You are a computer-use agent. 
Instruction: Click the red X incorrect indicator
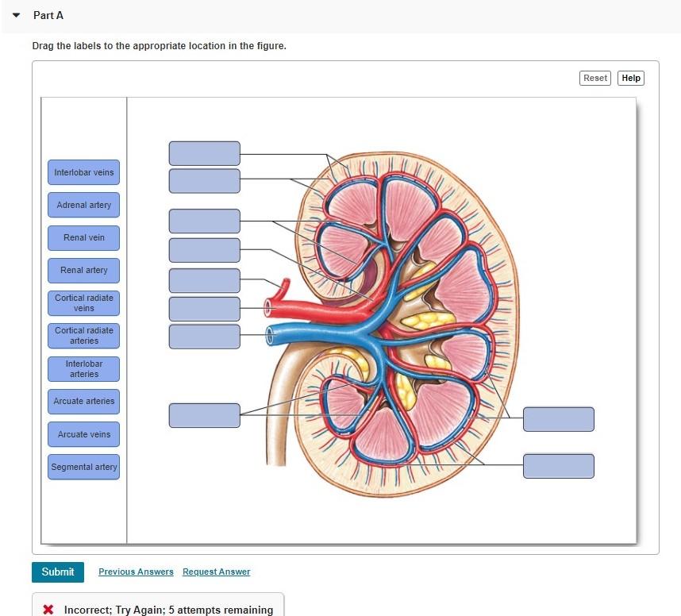47,610
